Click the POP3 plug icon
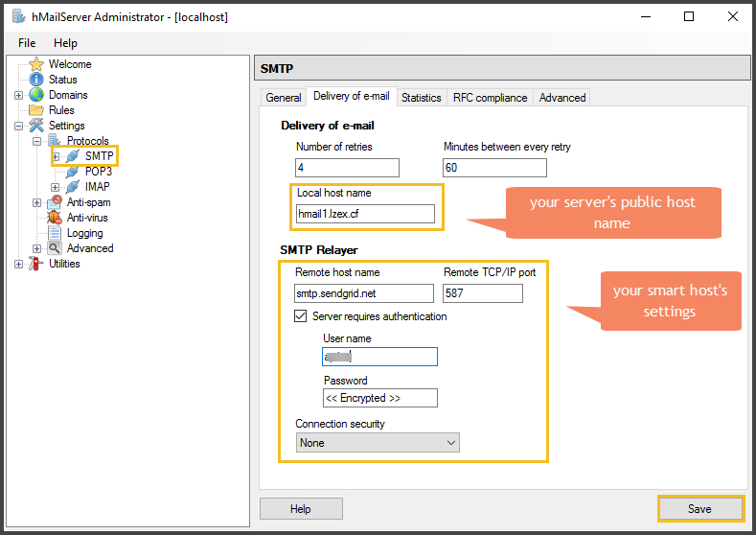756x535 pixels. pos(73,172)
